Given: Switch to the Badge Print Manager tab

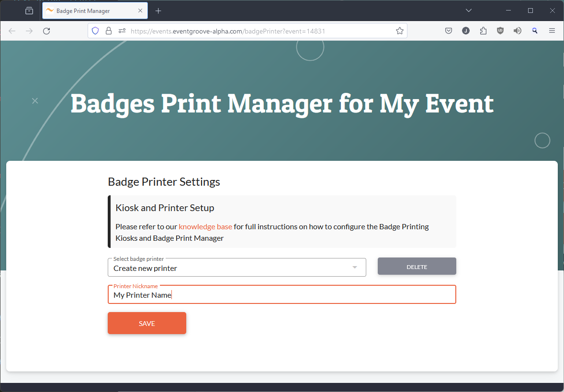Looking at the screenshot, I should [x=86, y=10].
